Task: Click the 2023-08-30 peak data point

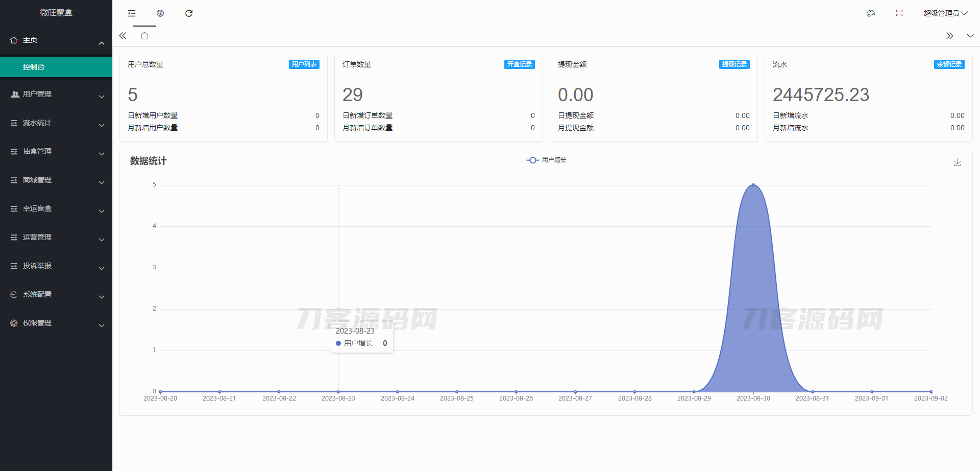Action: coord(753,185)
